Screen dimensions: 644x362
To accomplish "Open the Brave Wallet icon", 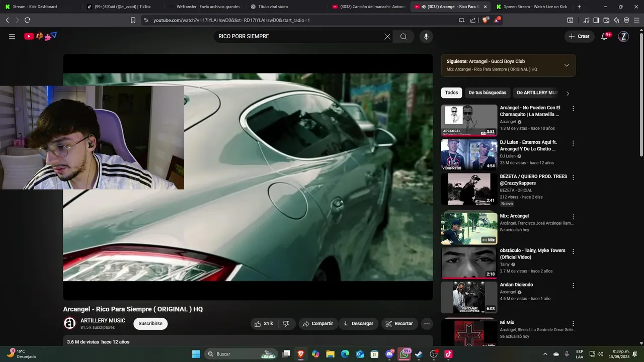I will coord(606,20).
